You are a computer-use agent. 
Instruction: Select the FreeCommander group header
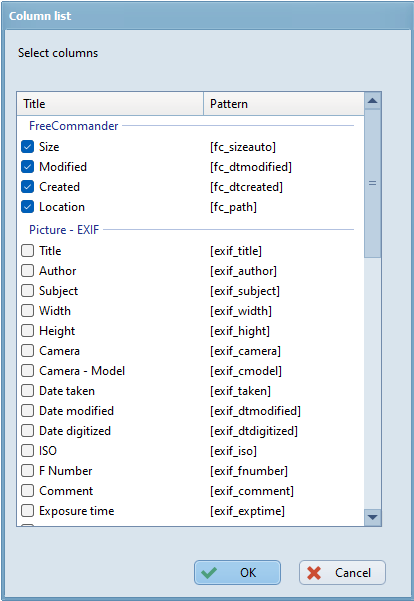74,126
